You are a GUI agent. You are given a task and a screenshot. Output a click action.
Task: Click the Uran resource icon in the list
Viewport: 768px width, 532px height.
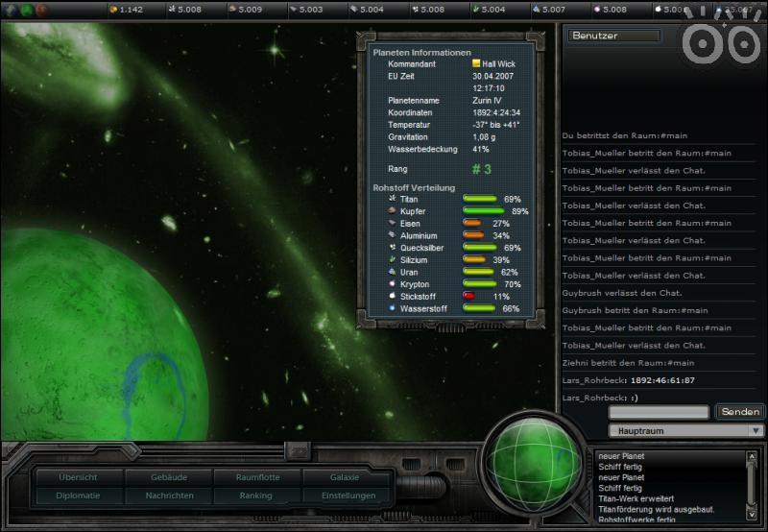click(x=378, y=273)
